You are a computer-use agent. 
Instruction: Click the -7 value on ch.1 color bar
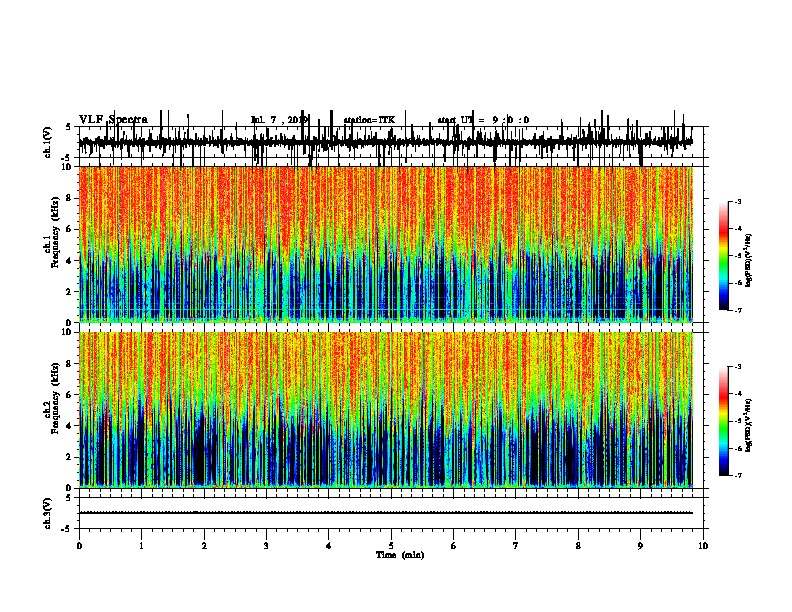click(737, 310)
